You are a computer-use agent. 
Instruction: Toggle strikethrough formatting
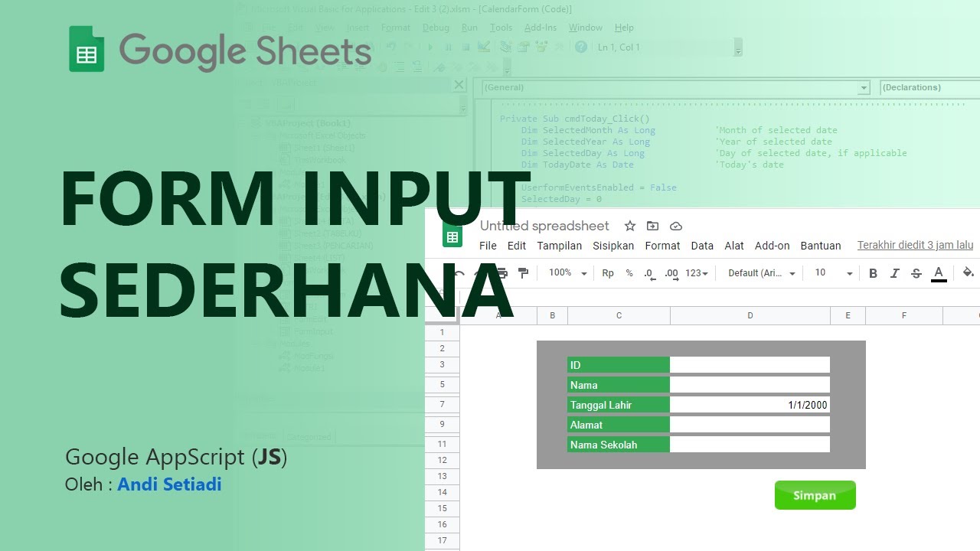tap(916, 273)
